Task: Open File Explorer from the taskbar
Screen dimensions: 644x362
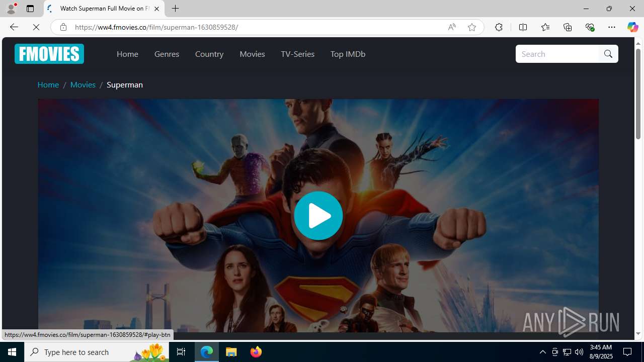Action: tap(231, 352)
